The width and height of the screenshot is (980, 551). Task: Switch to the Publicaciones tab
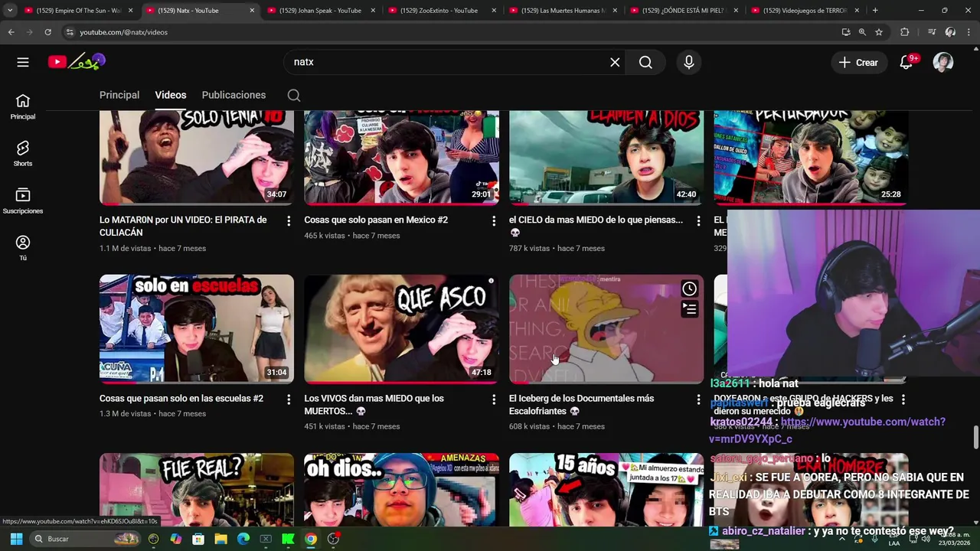point(234,95)
